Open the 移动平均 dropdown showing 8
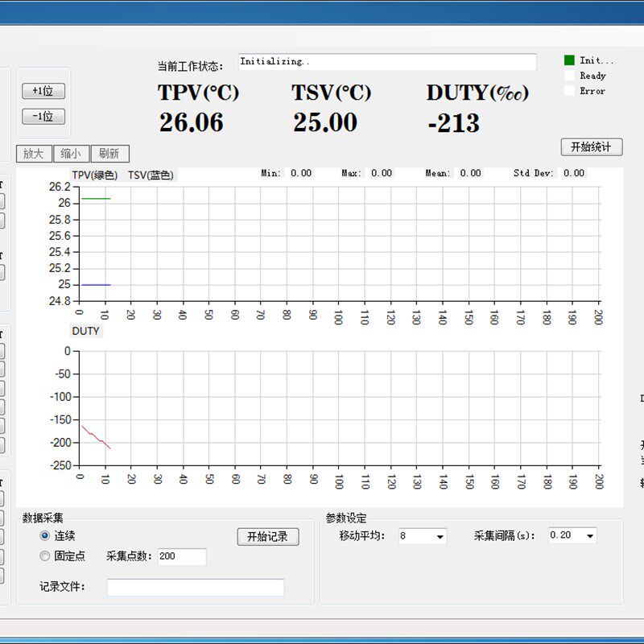 pos(423,536)
